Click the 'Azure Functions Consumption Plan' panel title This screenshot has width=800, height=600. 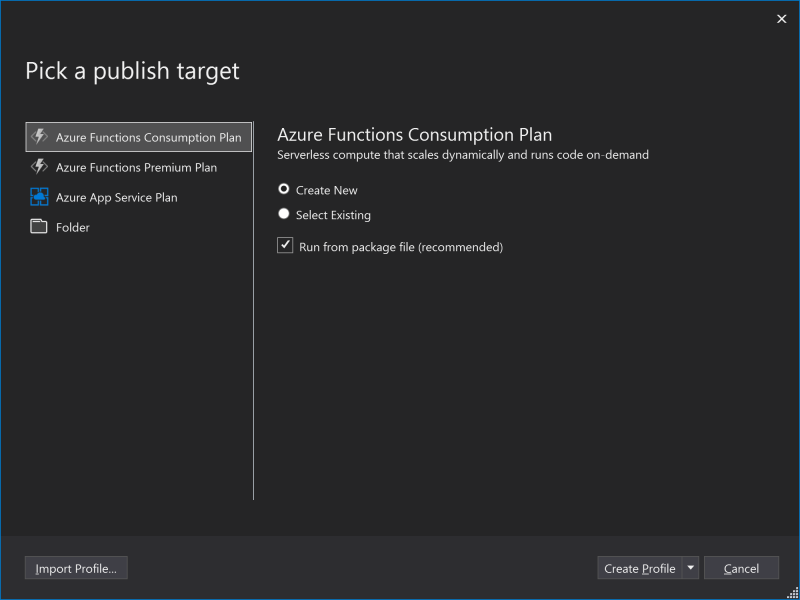click(414, 135)
